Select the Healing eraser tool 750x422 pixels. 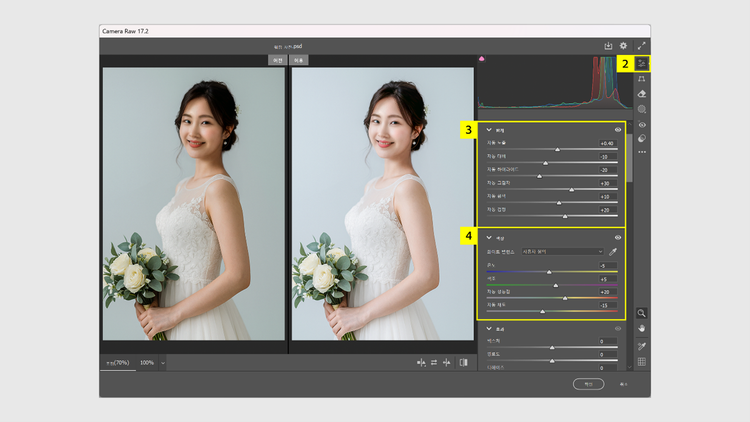coord(642,93)
